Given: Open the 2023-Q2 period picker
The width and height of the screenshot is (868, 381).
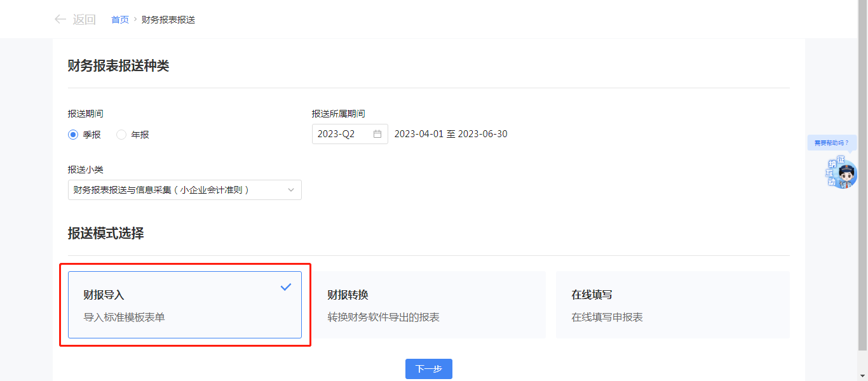Looking at the screenshot, I should (x=343, y=134).
